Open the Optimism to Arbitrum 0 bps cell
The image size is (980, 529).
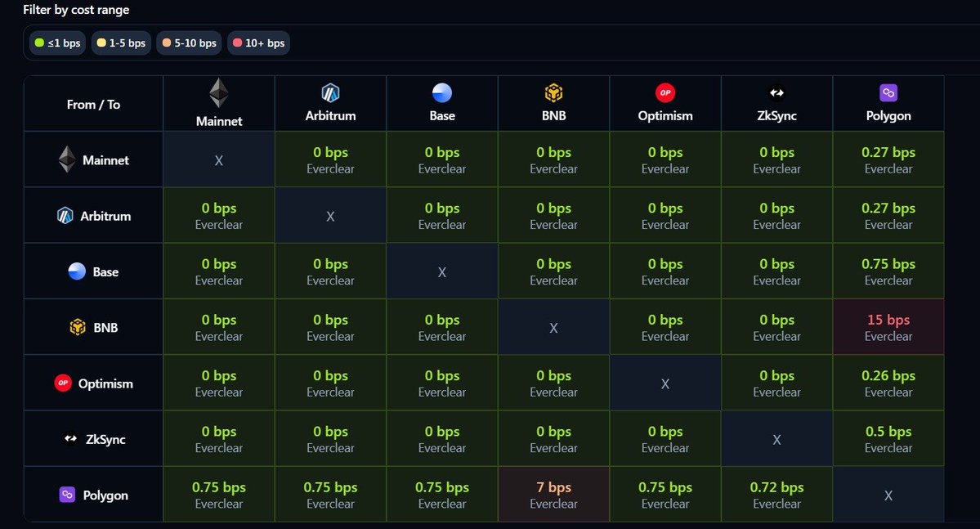[x=330, y=383]
